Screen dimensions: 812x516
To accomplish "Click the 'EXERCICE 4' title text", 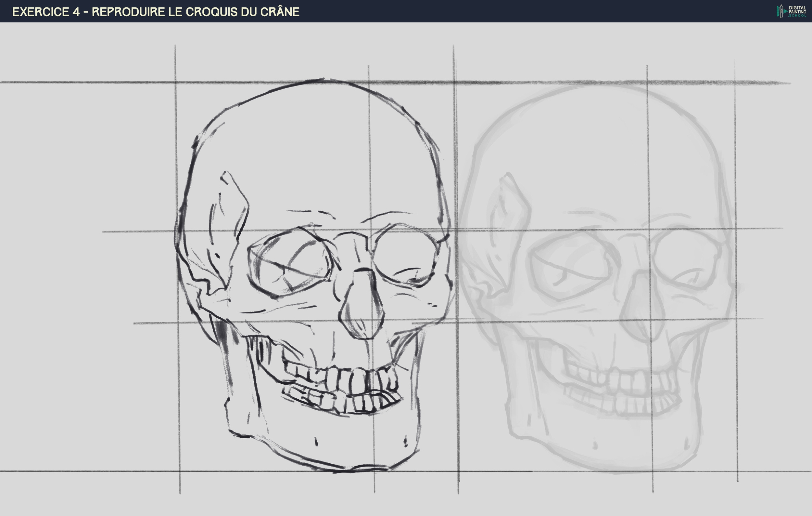I will coord(46,12).
